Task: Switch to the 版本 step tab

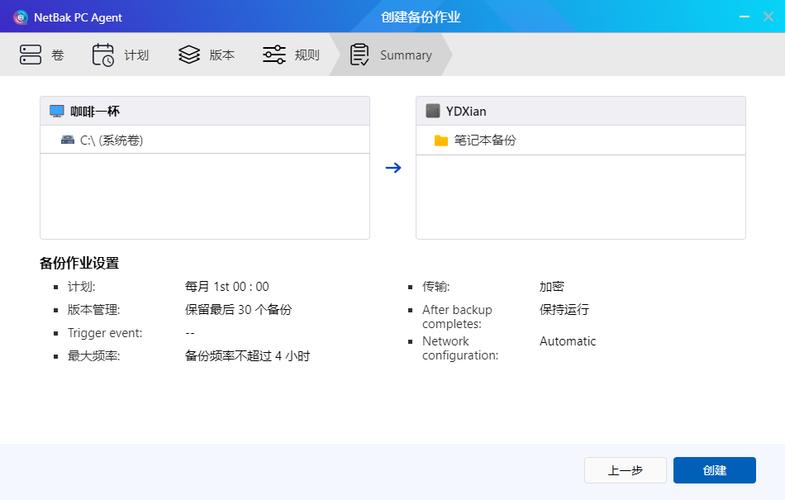Action: click(x=206, y=55)
